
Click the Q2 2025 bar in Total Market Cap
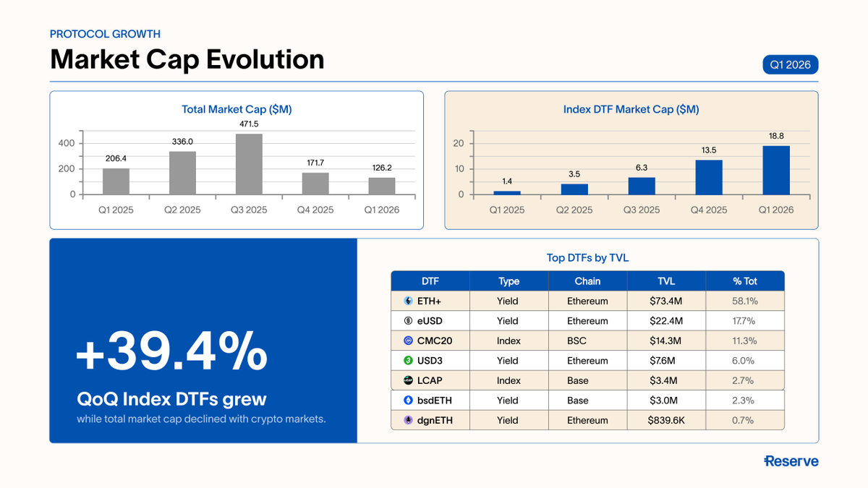point(182,173)
